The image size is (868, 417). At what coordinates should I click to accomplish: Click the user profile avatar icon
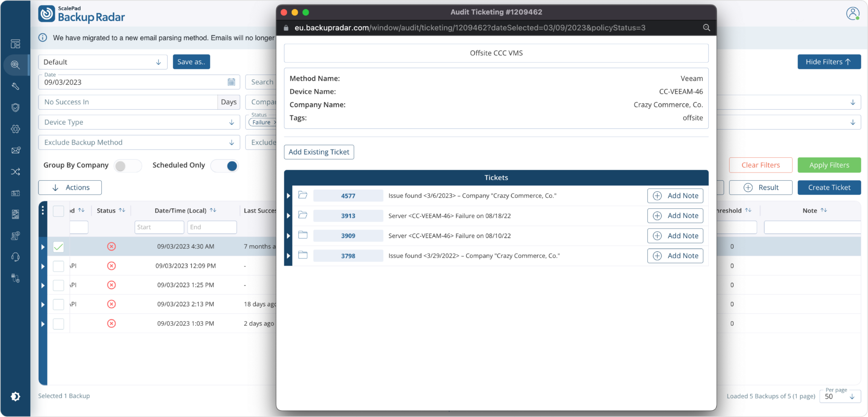tap(853, 14)
